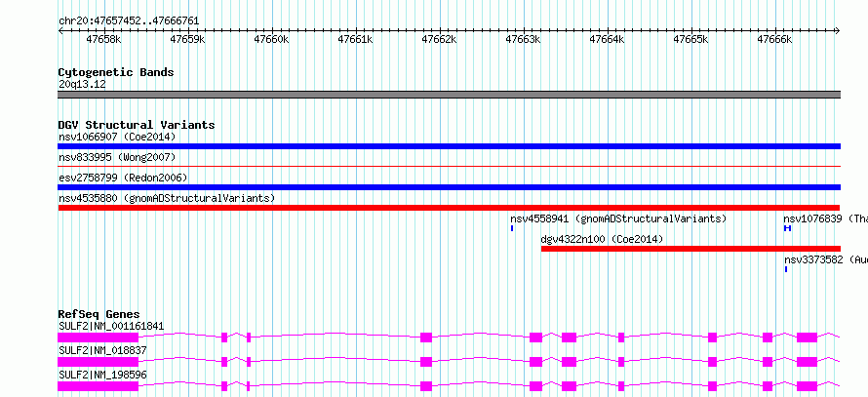Screen dimensions: 868x397
Task: Click the chr20:47657452..47666761 coordinate label
Action: click(x=129, y=21)
